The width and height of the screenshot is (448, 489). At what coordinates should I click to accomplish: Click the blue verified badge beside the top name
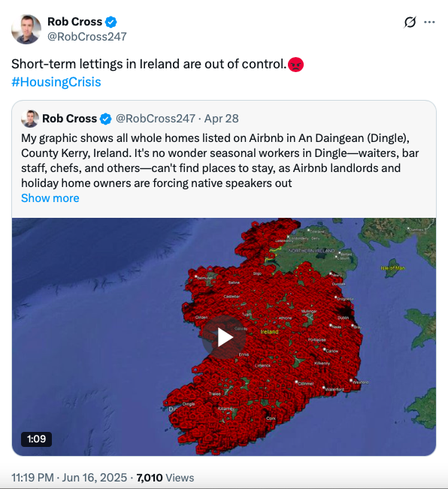click(110, 22)
